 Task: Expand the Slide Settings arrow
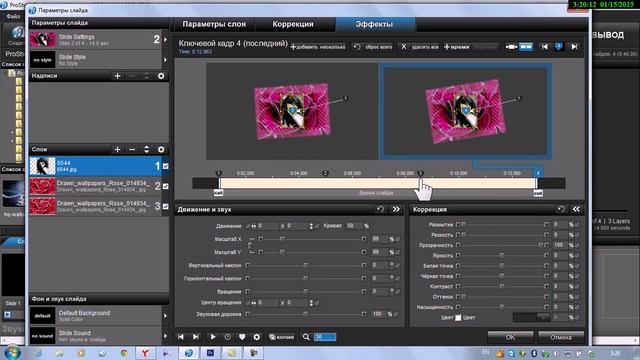point(165,40)
